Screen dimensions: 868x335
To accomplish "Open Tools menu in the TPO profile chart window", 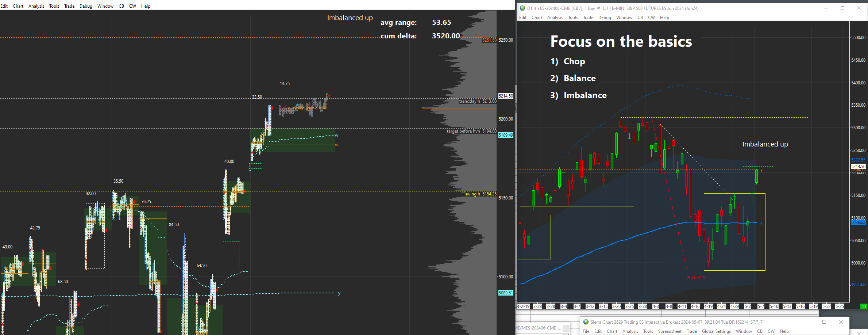I will coord(54,6).
